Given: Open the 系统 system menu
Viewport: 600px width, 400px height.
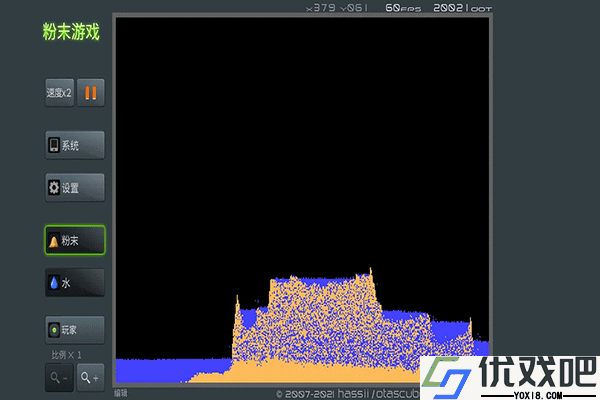Looking at the screenshot, I should (x=75, y=145).
